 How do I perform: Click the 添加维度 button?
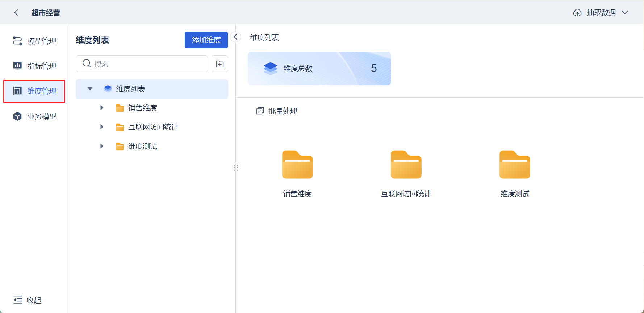206,40
